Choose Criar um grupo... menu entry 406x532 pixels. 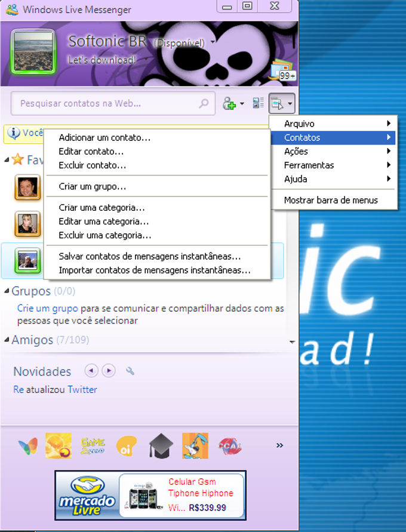pos(157,186)
